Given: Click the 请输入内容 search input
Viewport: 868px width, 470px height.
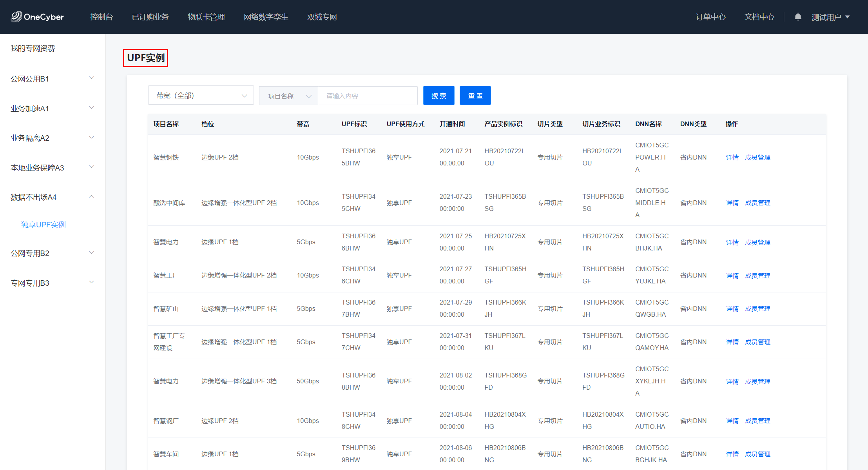Looking at the screenshot, I should (x=367, y=96).
